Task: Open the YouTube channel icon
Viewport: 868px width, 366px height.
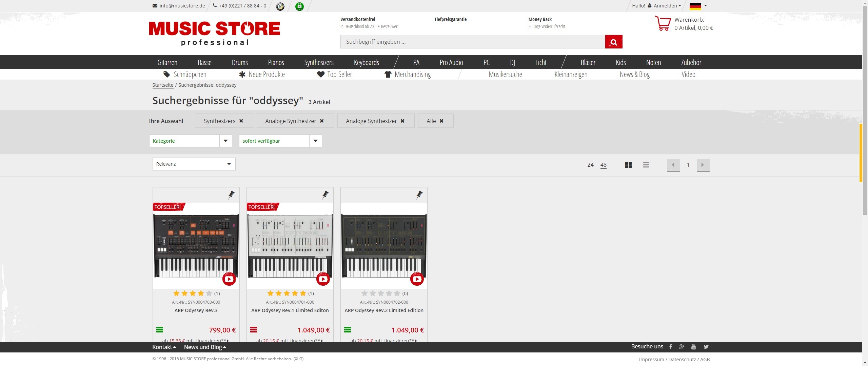Action: (x=694, y=347)
